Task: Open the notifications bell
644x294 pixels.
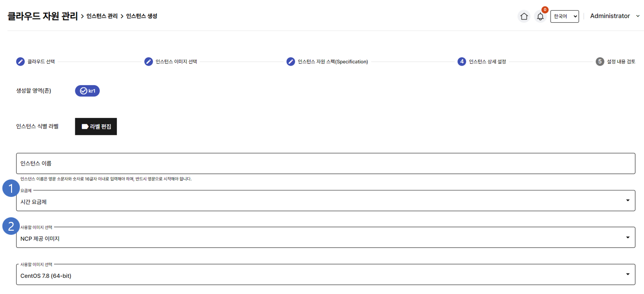Action: click(x=540, y=16)
